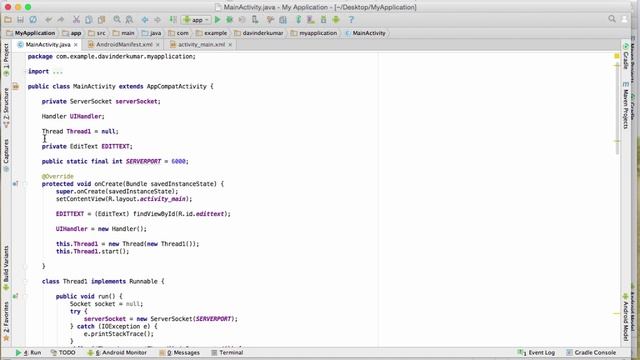The width and height of the screenshot is (640, 360).
Task: Navigate Back with the left arrow icon
Action: click(145, 20)
